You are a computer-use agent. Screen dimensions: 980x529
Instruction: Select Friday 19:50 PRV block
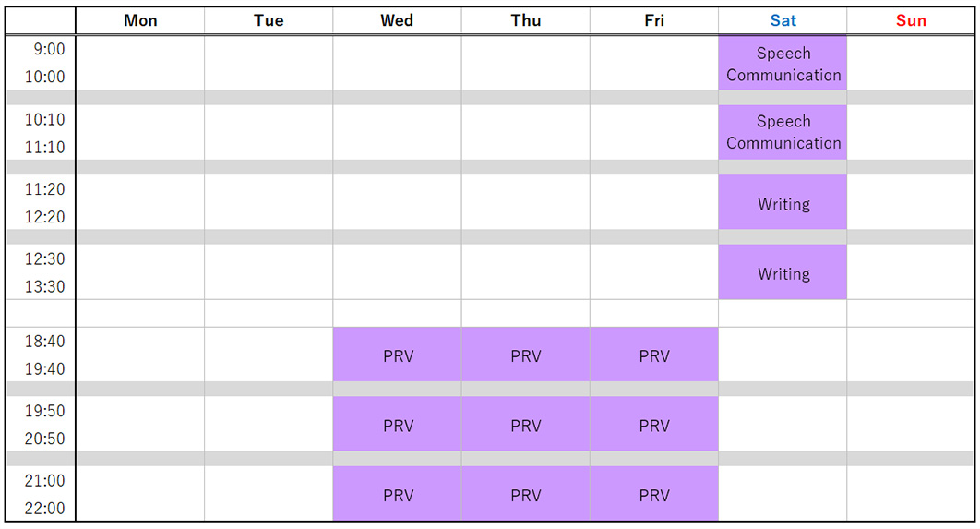click(x=654, y=425)
